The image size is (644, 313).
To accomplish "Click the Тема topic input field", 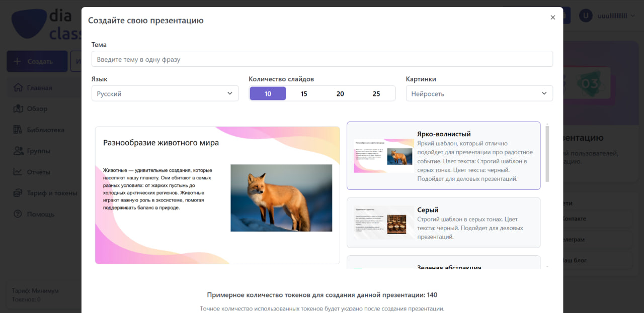I will pos(322,59).
